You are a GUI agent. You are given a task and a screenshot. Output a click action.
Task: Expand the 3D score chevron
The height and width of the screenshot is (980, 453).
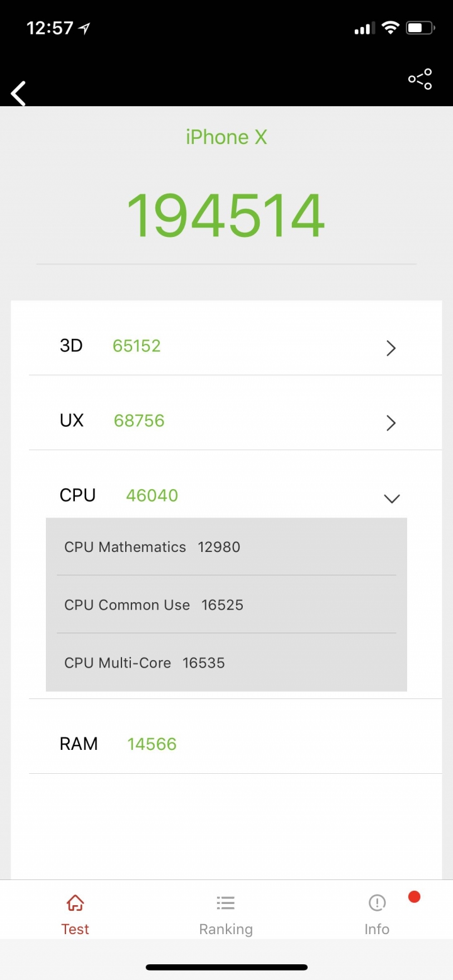coord(391,348)
